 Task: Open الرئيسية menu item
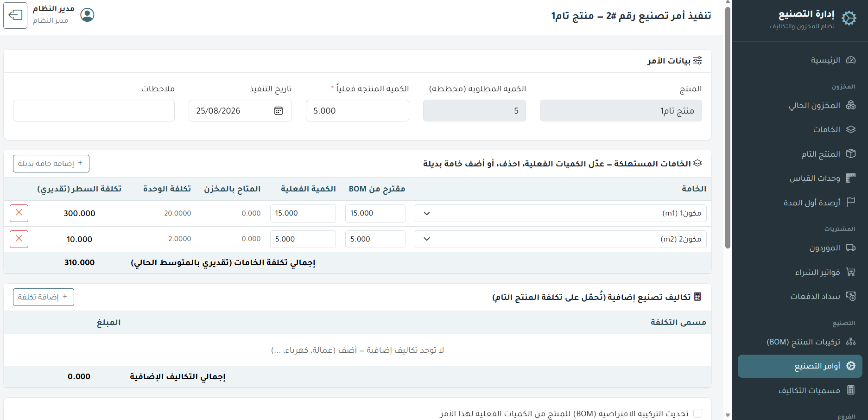click(800, 60)
